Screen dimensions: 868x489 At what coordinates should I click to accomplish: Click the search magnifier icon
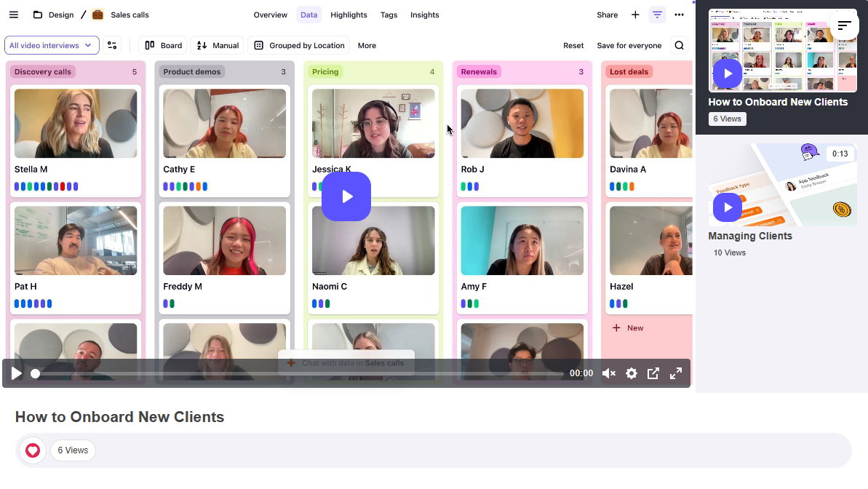point(679,45)
